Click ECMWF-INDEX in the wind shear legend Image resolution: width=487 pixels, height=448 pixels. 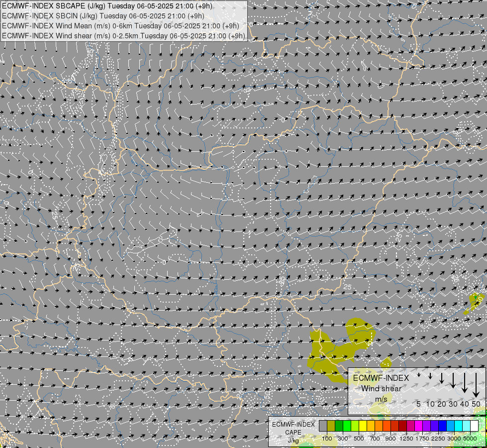[x=381, y=378]
